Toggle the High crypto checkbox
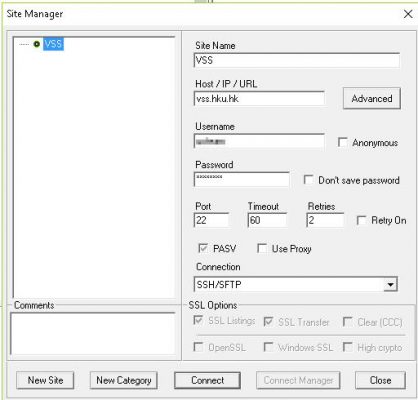The width and height of the screenshot is (418, 400). (x=348, y=347)
